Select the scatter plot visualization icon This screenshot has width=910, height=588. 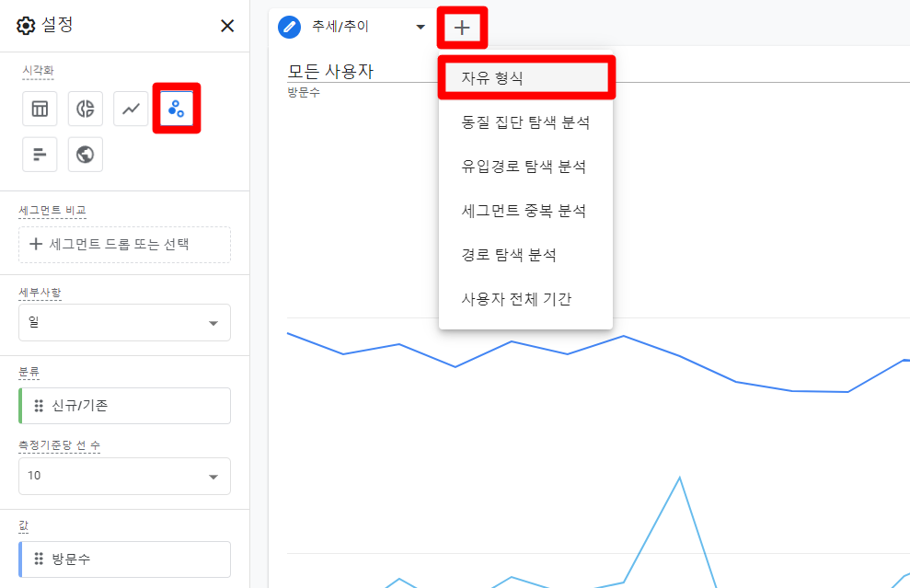(176, 109)
